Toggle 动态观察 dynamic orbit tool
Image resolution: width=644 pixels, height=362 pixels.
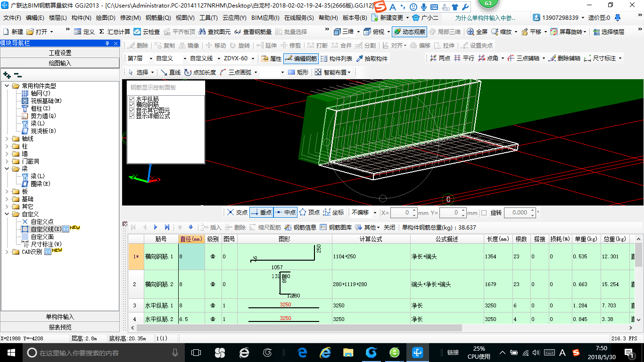coord(409,32)
